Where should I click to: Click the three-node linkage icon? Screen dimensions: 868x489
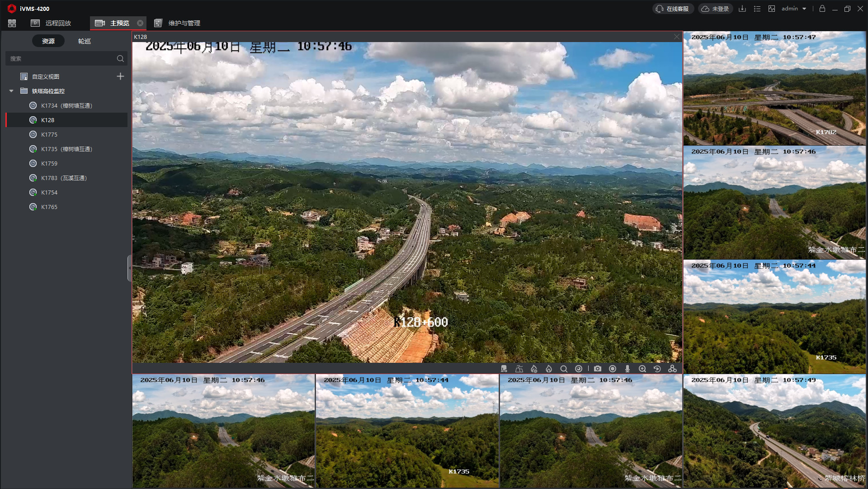(672, 369)
